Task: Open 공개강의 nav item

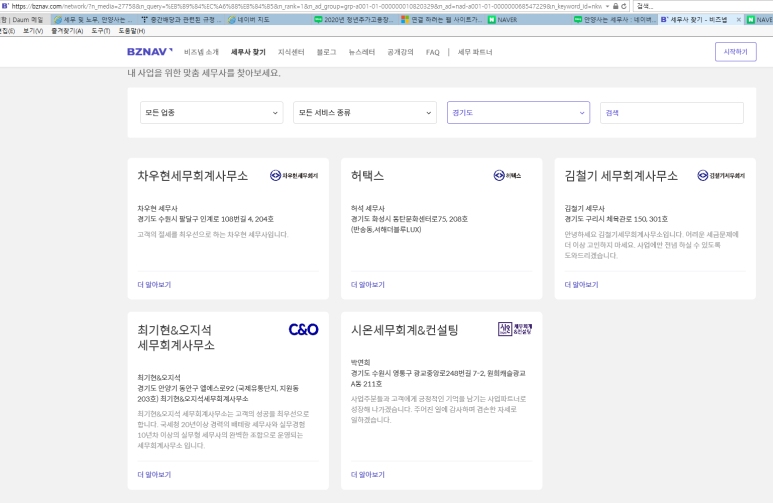Action: 400,52
